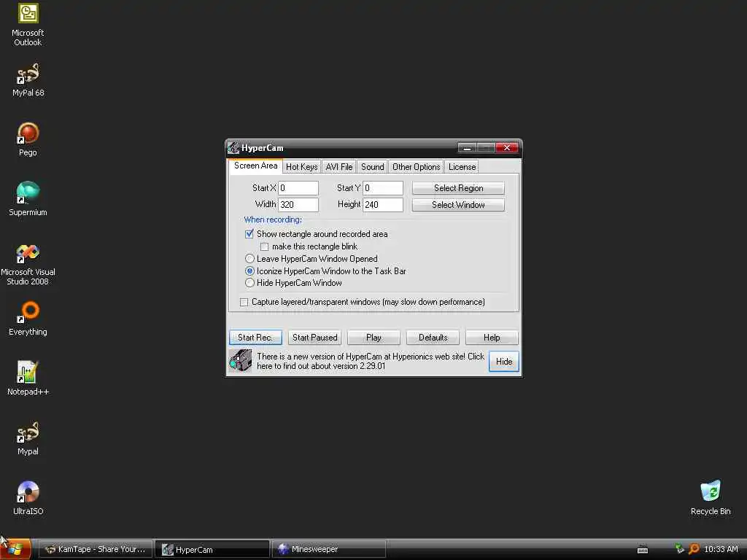Click the 10:33 AM system clock
This screenshot has height=560, width=747.
tap(721, 549)
